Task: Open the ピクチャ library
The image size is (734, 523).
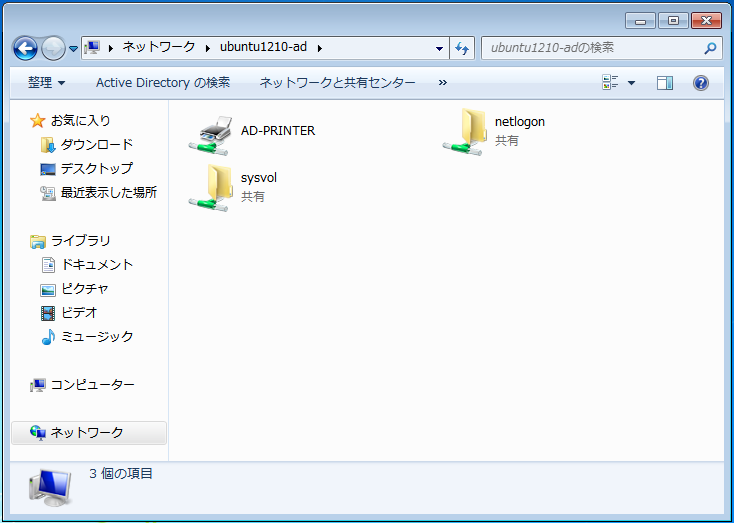Action: [85, 288]
